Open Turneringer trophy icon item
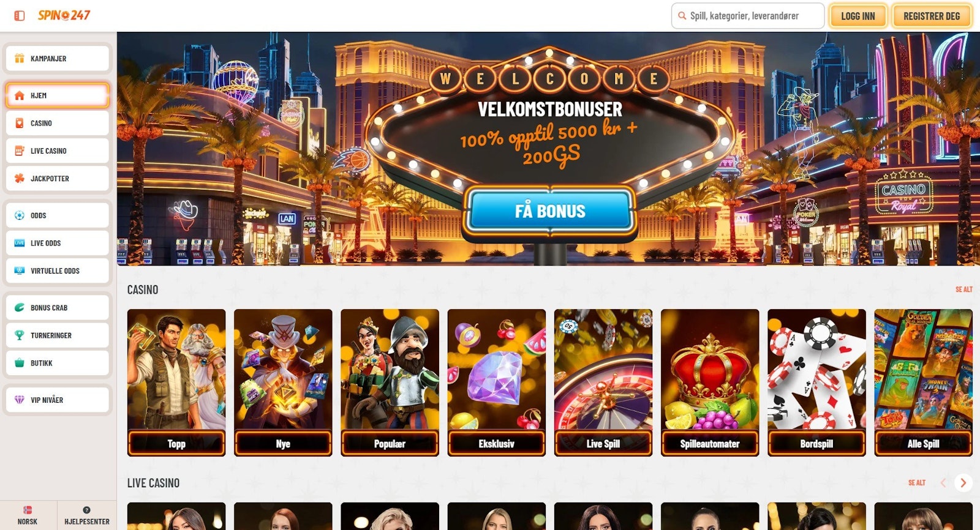The width and height of the screenshot is (980, 530). (x=20, y=335)
